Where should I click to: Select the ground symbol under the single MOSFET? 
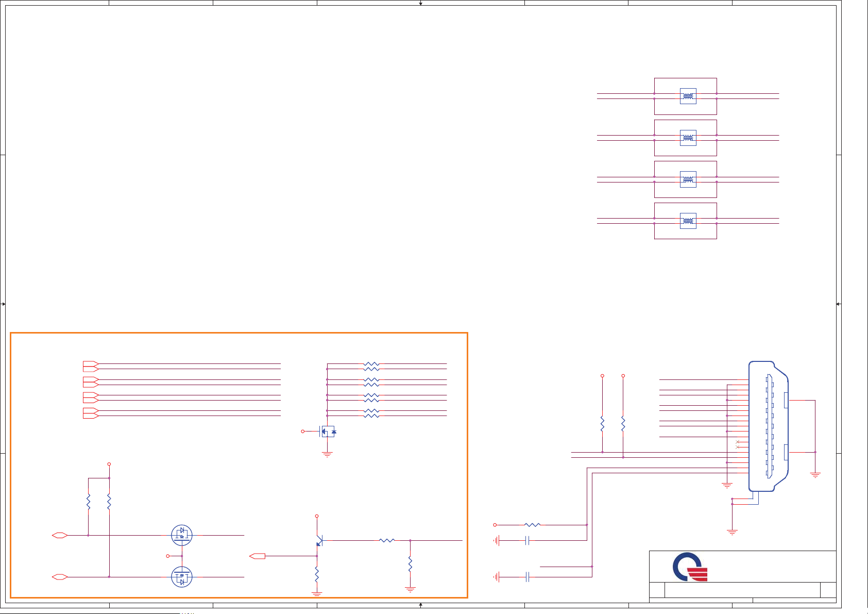pos(327,455)
